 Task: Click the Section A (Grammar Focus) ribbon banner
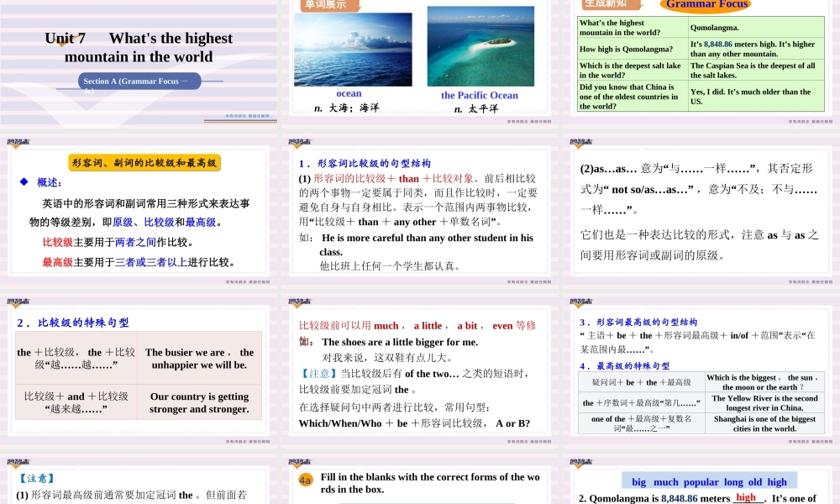pos(139,81)
